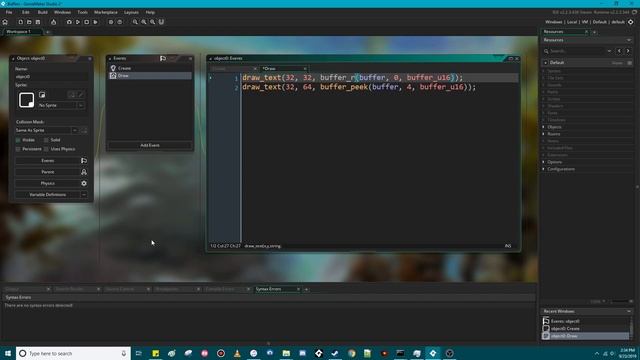
Task: Create a new project from toolbar
Action: click(20, 22)
